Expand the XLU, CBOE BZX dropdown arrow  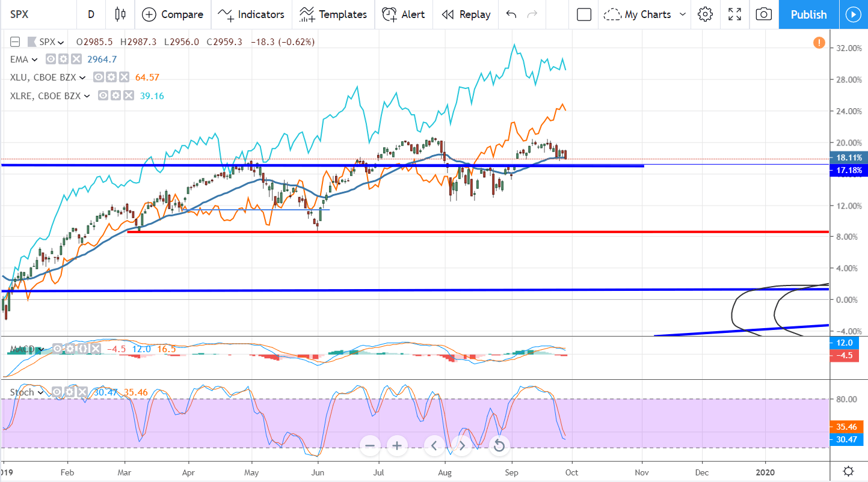(82, 78)
